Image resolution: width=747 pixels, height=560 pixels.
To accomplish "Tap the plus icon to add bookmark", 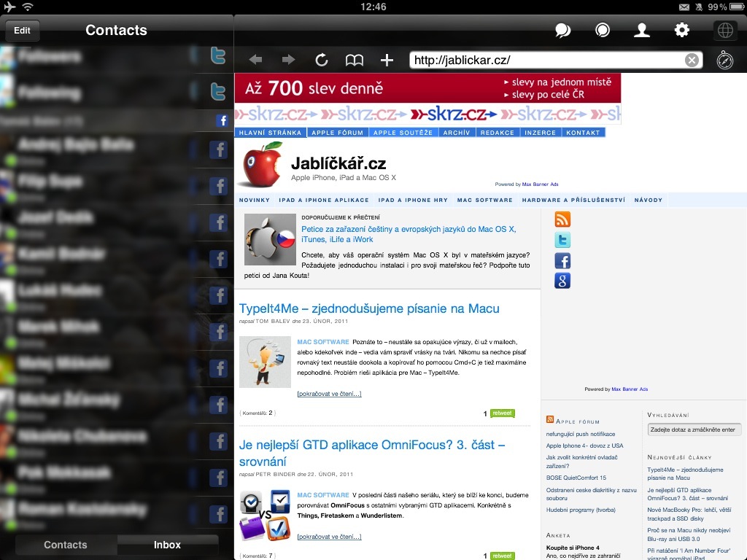I will (387, 61).
